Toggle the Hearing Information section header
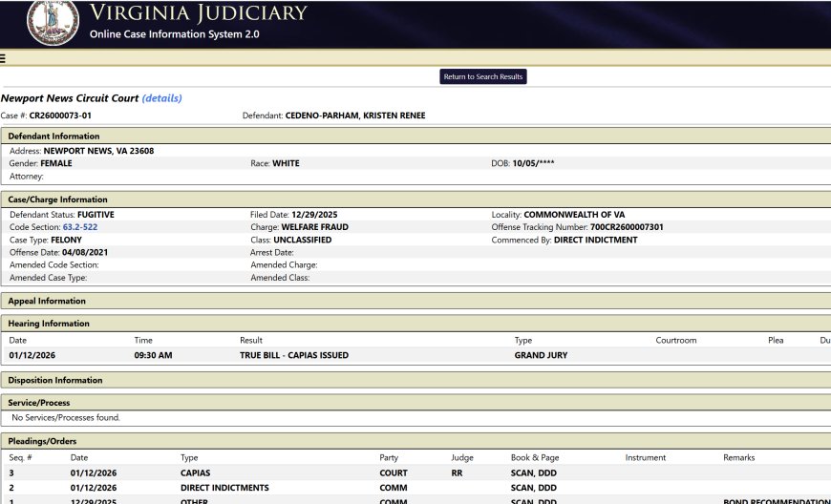 (x=49, y=324)
